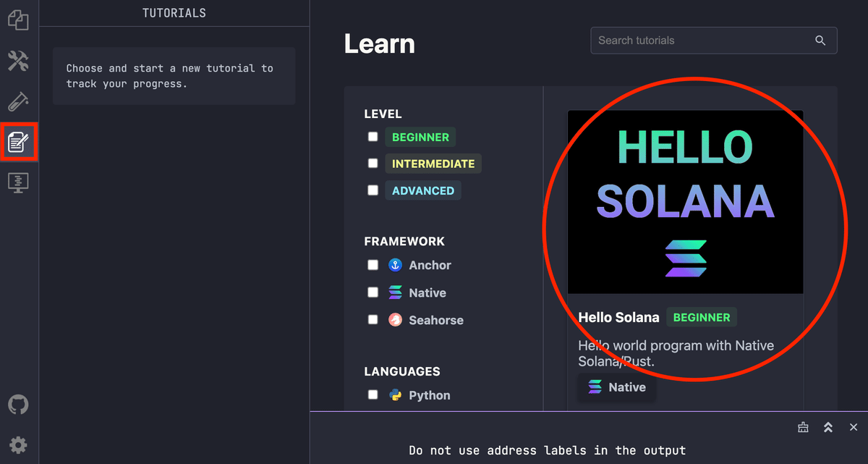This screenshot has height=464, width=868.
Task: Click the Native framework filter label
Action: [427, 292]
